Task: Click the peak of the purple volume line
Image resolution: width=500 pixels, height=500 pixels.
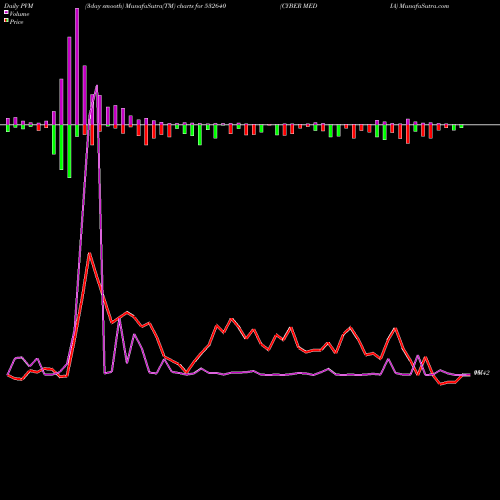Action: 97,86
